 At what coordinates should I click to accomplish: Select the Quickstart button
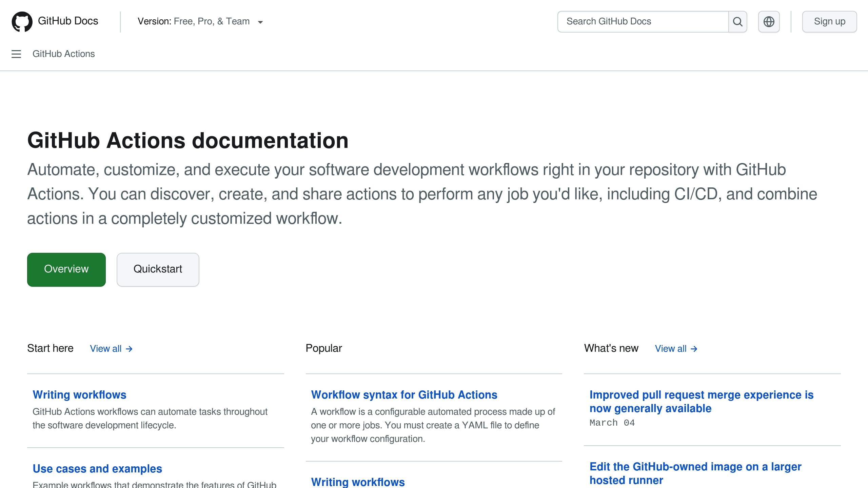158,269
